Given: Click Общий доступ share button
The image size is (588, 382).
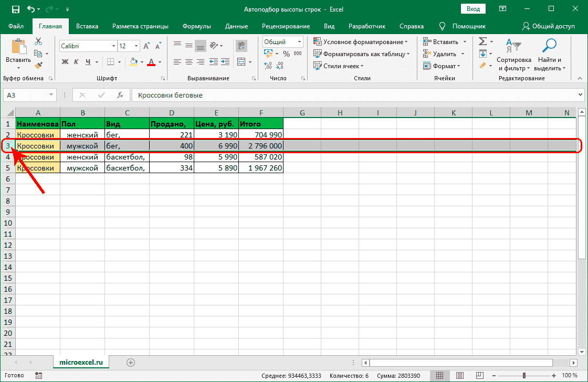Looking at the screenshot, I should pyautogui.click(x=549, y=26).
